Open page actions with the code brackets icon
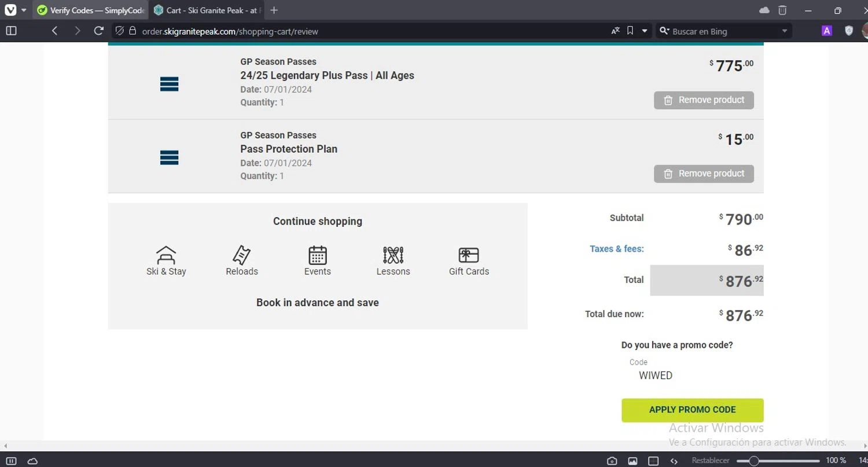This screenshot has width=868, height=467. [x=674, y=461]
